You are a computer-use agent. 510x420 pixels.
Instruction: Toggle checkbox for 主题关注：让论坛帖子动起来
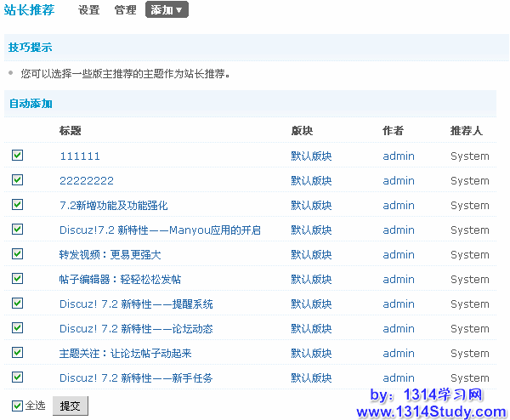point(18,353)
